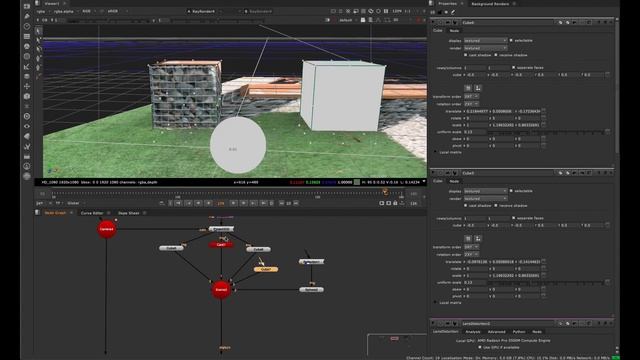Screen dimensions: 640x360
Task: Open the Filter nodes toolbar menu
Action: pyautogui.click(x=27, y=56)
